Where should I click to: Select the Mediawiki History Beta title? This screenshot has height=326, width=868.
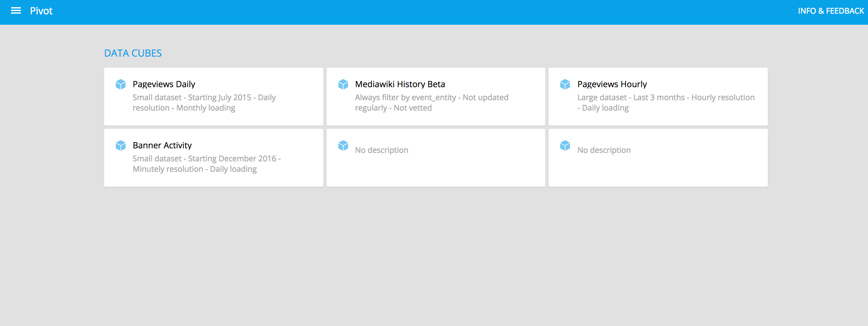400,84
